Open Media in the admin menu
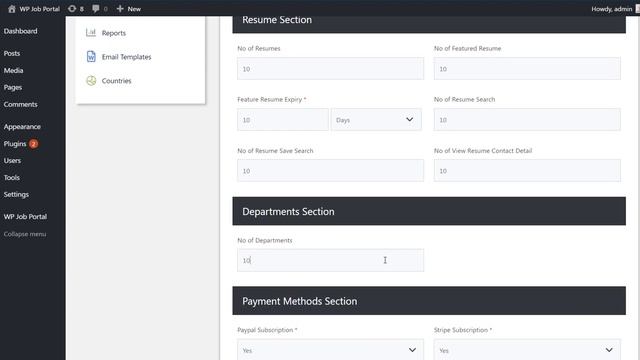This screenshot has height=360, width=640. click(13, 70)
